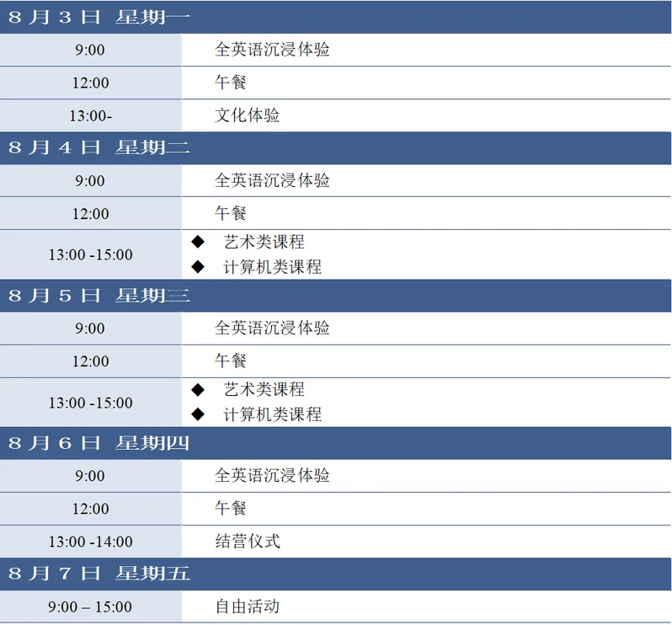This screenshot has height=625, width=672.
Task: Click the diamond bullet before Tuesday's 艺术类课程
Action: pyautogui.click(x=198, y=242)
